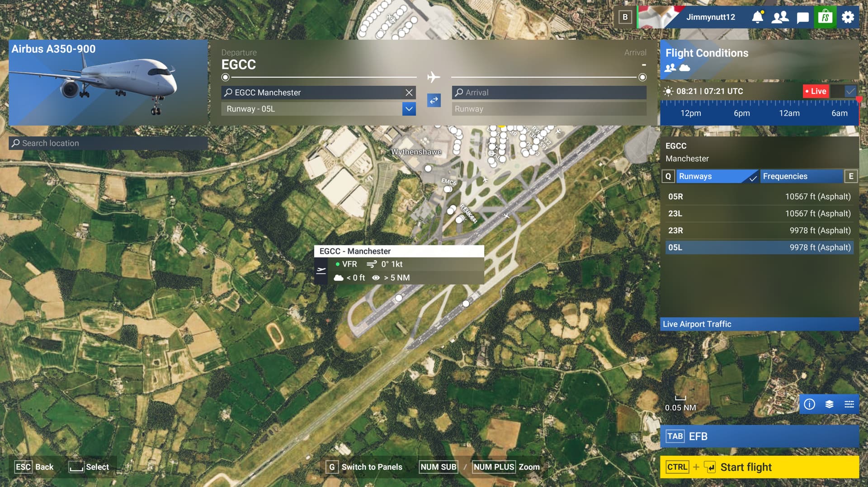Screen dimensions: 868x487
Task: Open the settings gear icon
Action: 848,17
